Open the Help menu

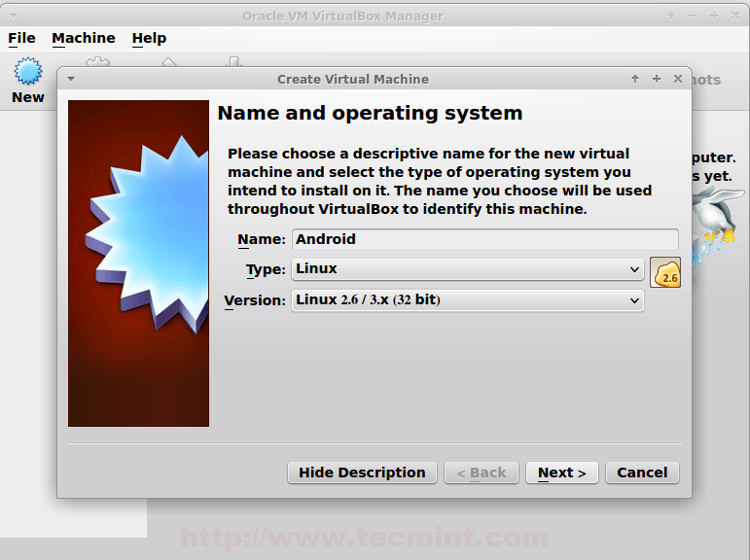149,38
